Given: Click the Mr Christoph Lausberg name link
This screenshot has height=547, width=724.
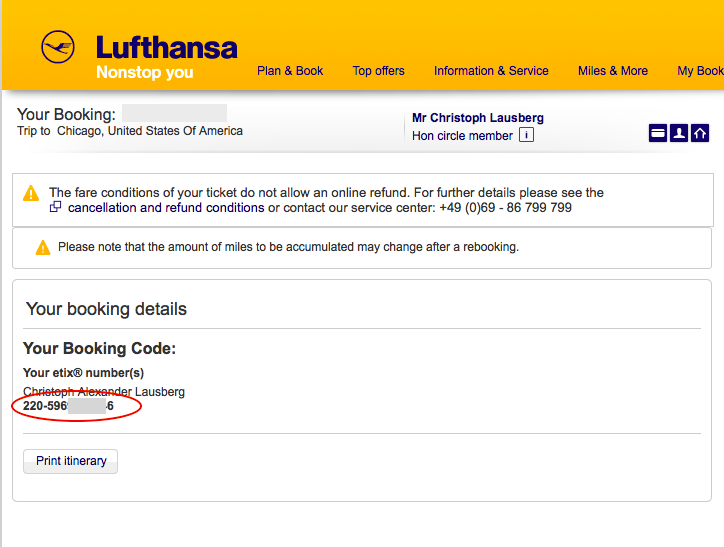Looking at the screenshot, I should (x=478, y=118).
